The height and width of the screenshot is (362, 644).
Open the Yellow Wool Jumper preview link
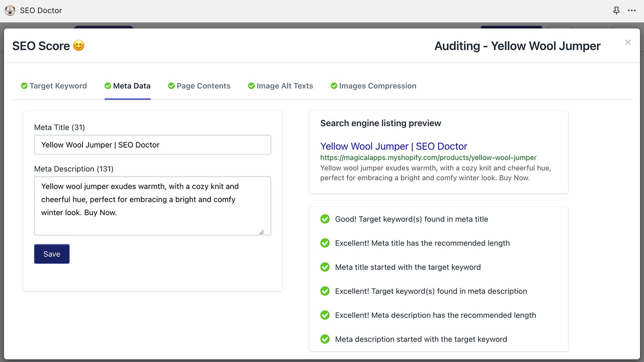pyautogui.click(x=393, y=146)
